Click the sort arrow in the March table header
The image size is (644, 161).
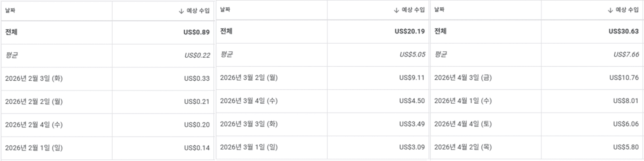click(x=396, y=10)
